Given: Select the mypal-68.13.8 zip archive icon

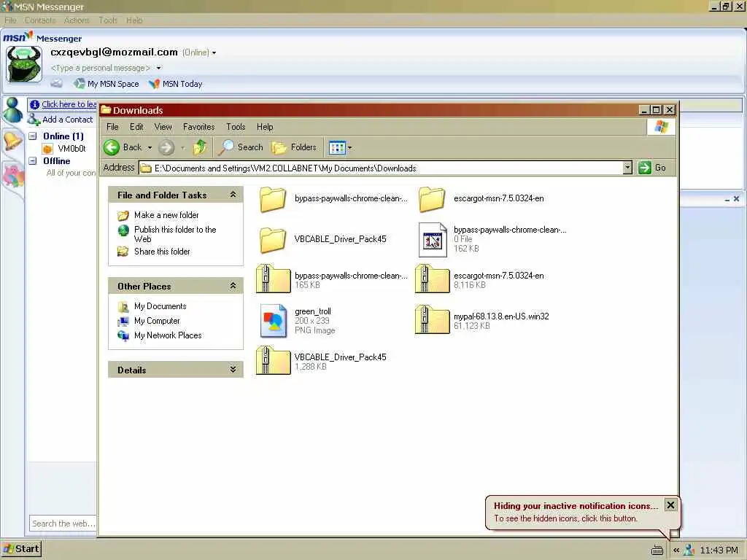Looking at the screenshot, I should (x=432, y=319).
